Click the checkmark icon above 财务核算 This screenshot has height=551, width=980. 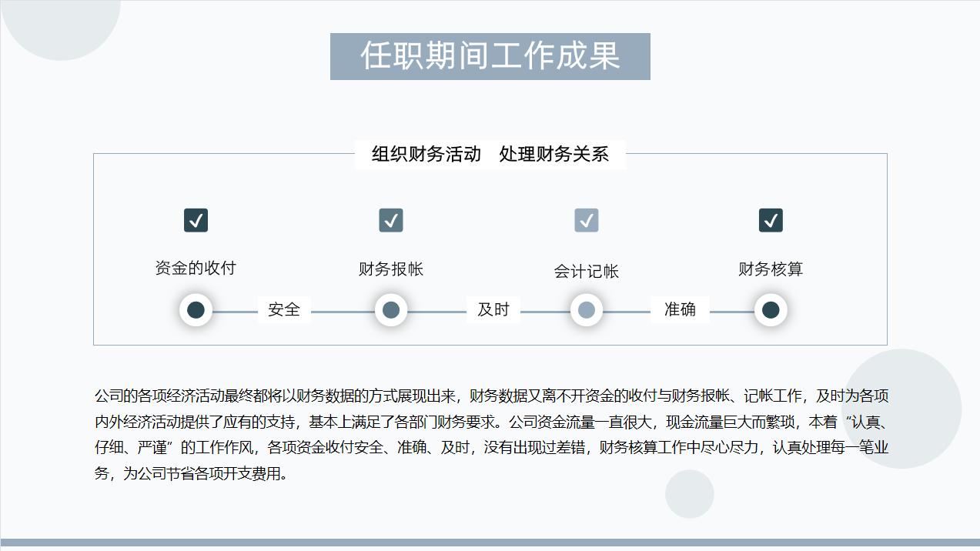click(771, 220)
